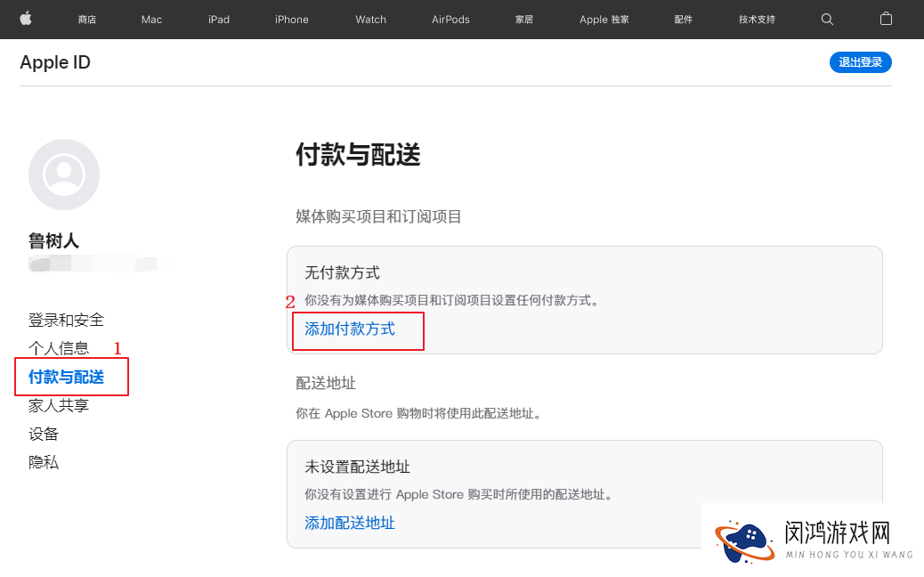Select 设备 in the sidebar
The image size is (924, 577).
click(x=44, y=435)
